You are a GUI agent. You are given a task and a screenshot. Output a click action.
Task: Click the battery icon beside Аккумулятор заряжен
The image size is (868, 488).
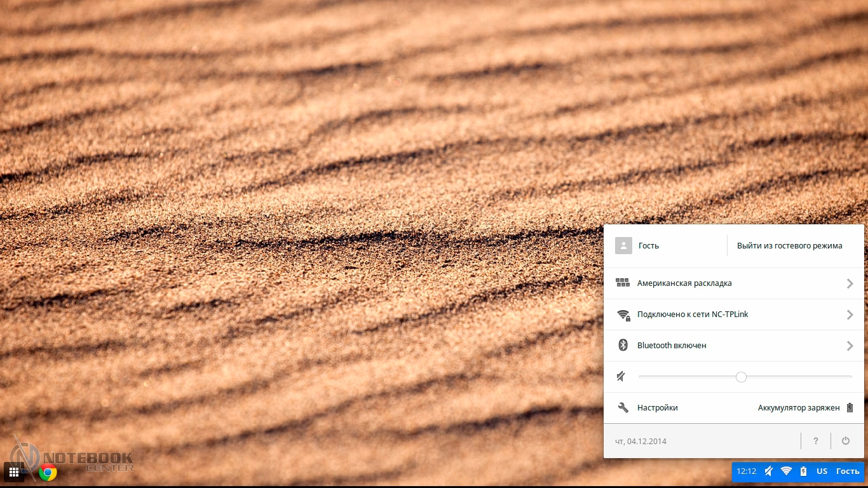pos(850,408)
